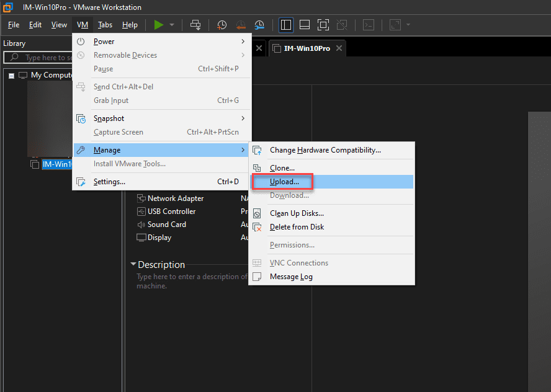
Task: Click the console view toolbar icon
Action: pyautogui.click(x=369, y=25)
